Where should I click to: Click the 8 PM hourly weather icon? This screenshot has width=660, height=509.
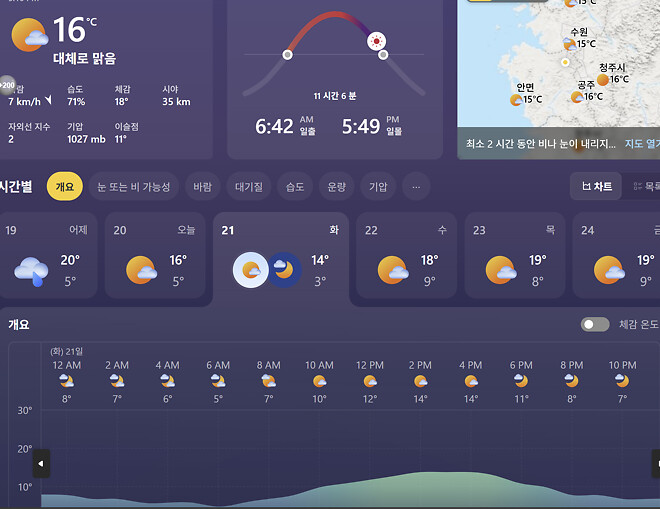(572, 381)
